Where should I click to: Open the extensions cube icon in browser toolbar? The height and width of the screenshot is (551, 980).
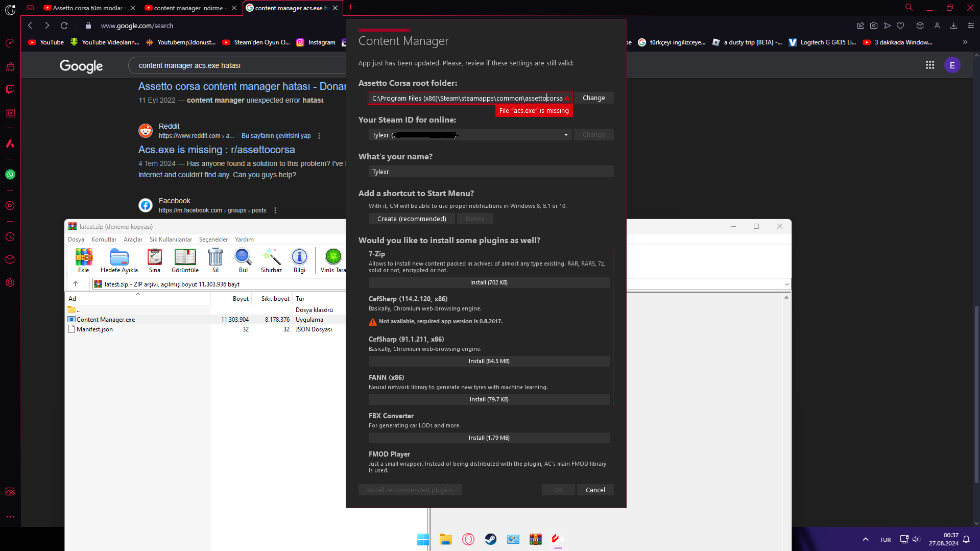(x=920, y=26)
